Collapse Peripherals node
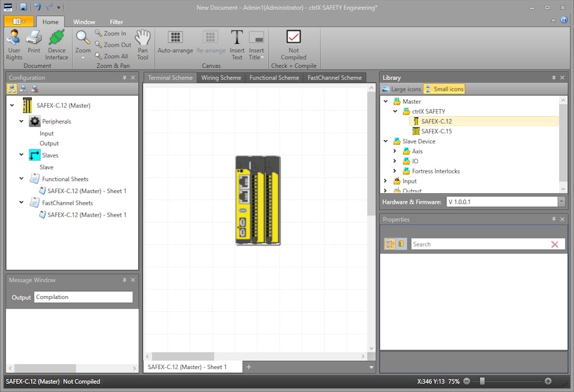The width and height of the screenshot is (574, 392). pos(21,121)
